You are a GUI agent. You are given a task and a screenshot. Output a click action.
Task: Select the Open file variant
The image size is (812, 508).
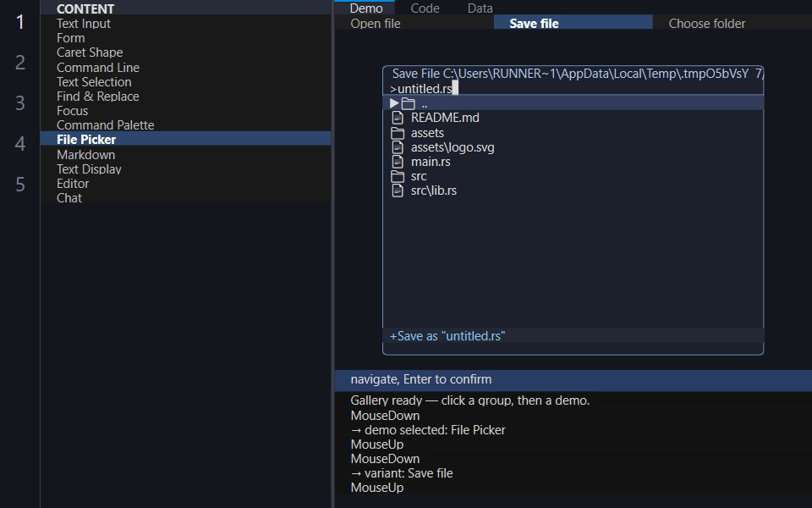coord(414,24)
